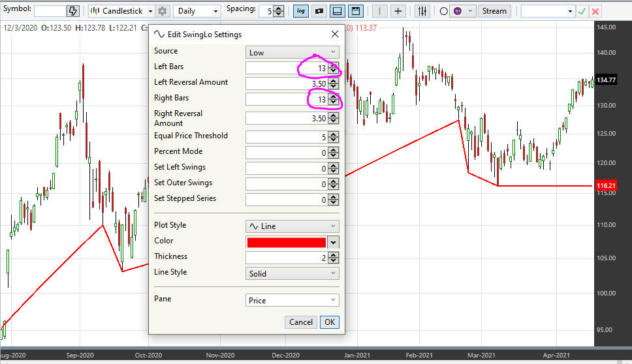Open the Plot Style Line dropdown
Viewport: 632px width, 364px height.
(292, 226)
